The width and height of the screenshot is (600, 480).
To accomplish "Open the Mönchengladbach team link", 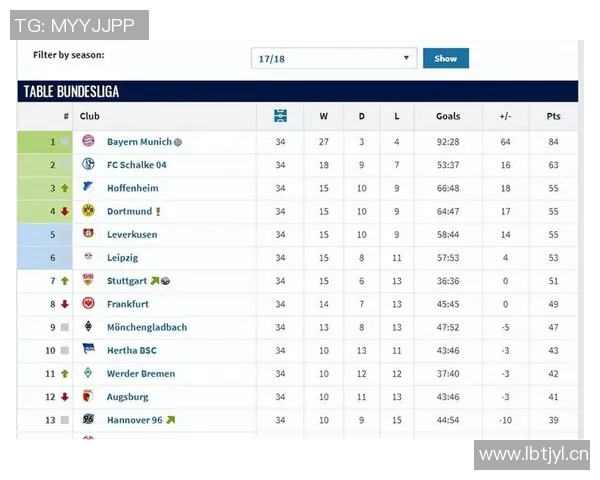I will coord(147,327).
